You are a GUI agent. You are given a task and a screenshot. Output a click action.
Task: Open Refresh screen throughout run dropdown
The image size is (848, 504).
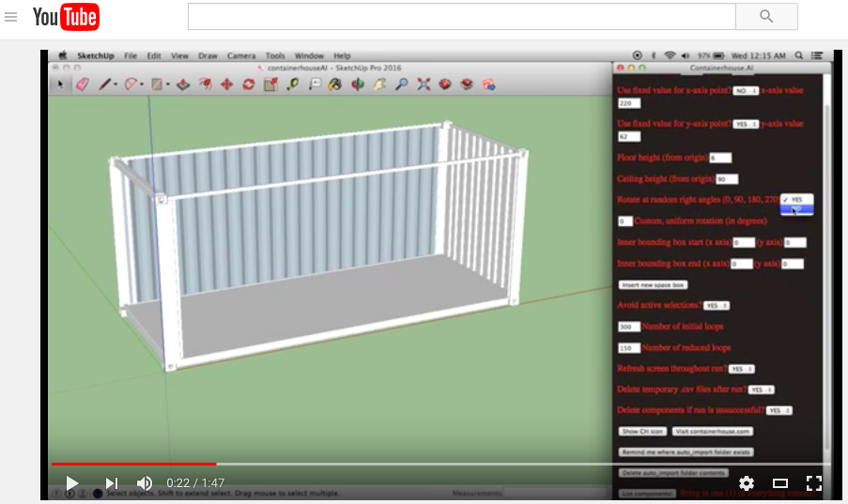tap(742, 369)
